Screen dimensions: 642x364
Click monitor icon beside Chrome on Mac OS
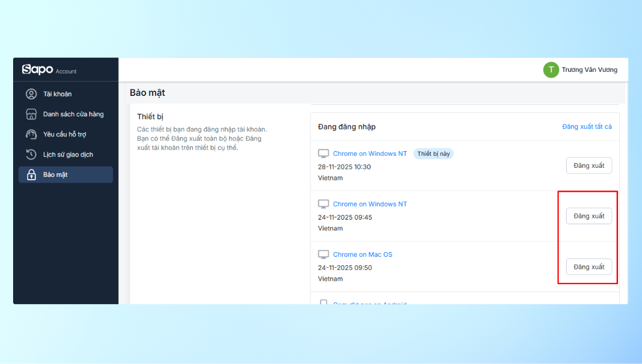click(x=324, y=254)
